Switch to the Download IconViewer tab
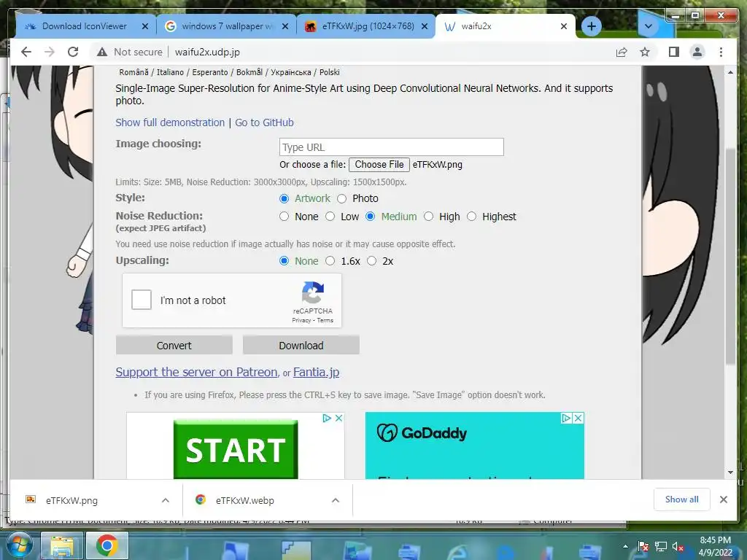This screenshot has width=747, height=560. [x=86, y=26]
